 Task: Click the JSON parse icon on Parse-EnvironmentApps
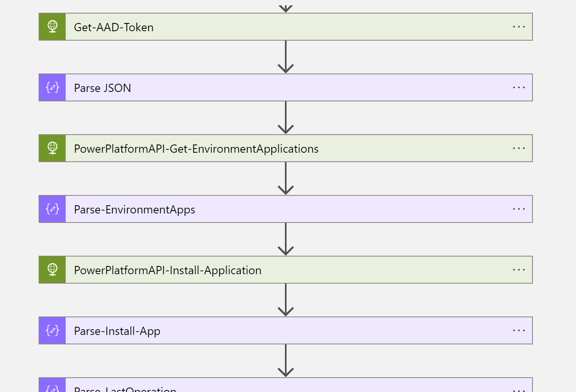tap(52, 209)
